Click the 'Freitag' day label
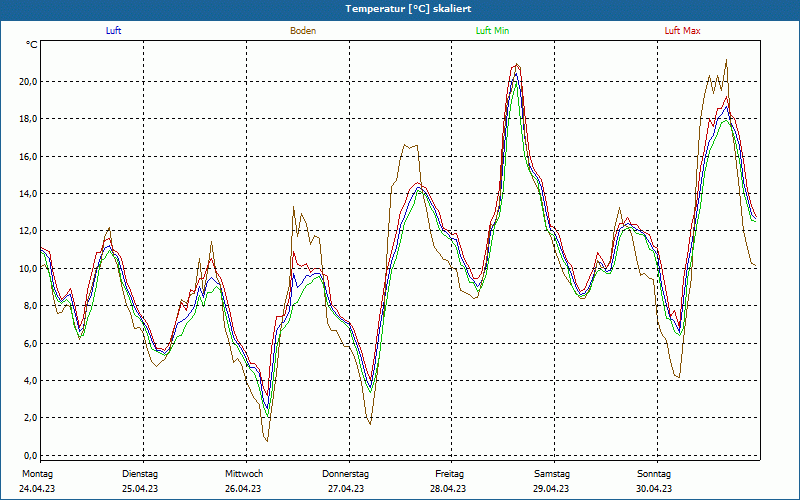 click(x=449, y=474)
